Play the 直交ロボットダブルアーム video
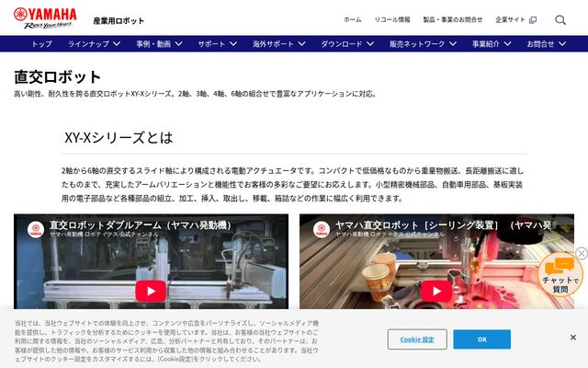588x368 pixels. [x=151, y=291]
